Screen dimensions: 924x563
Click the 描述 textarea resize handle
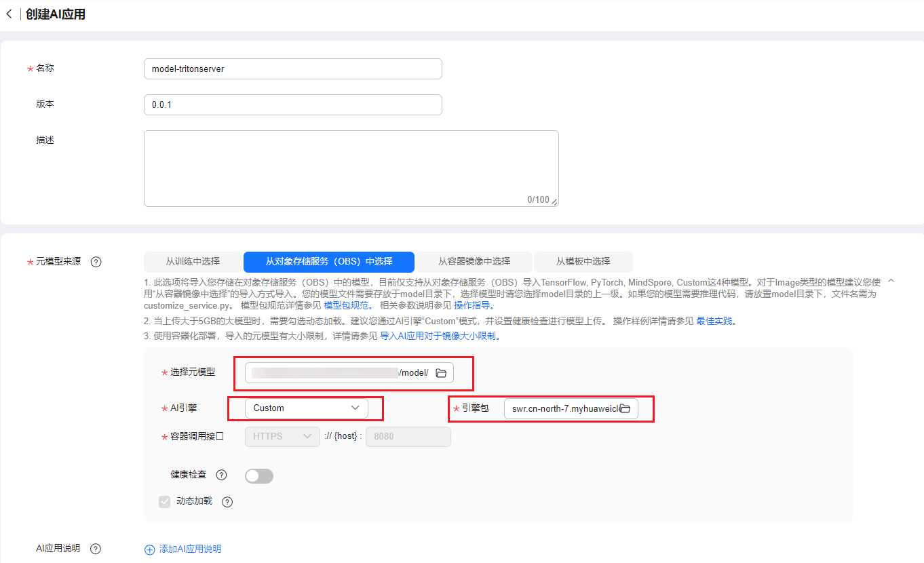pos(554,202)
